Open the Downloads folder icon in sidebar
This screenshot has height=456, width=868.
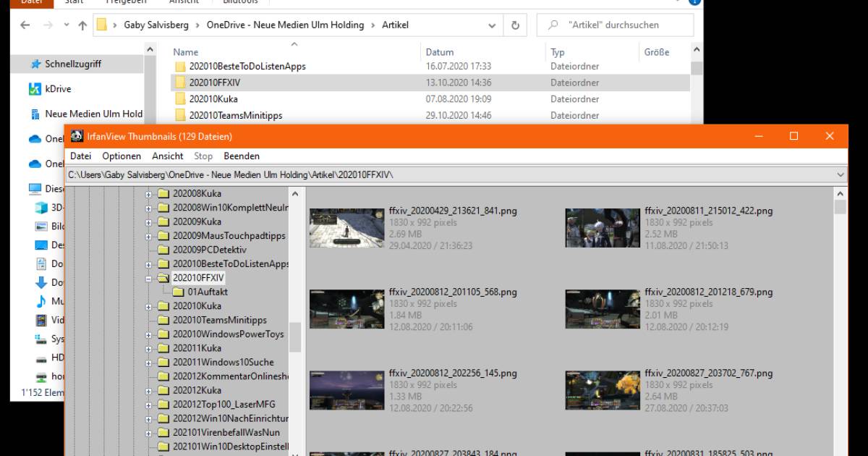pos(42,282)
